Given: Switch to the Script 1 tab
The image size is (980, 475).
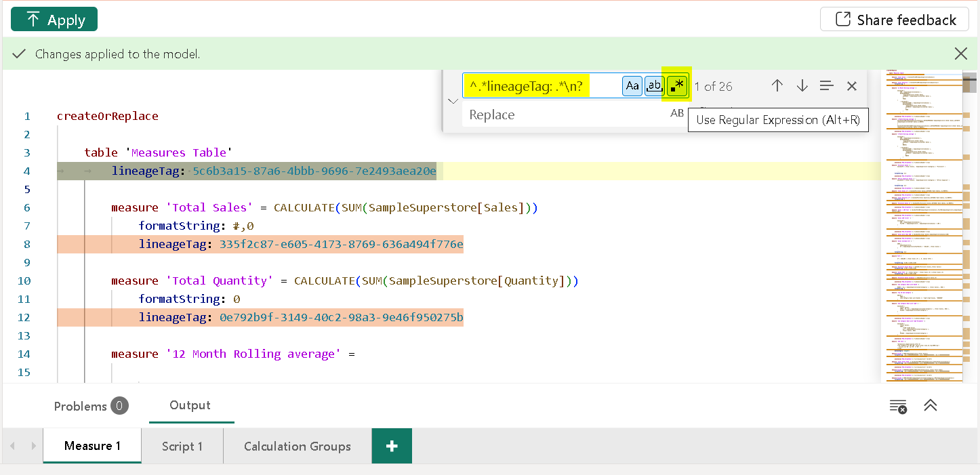Looking at the screenshot, I should [x=182, y=446].
